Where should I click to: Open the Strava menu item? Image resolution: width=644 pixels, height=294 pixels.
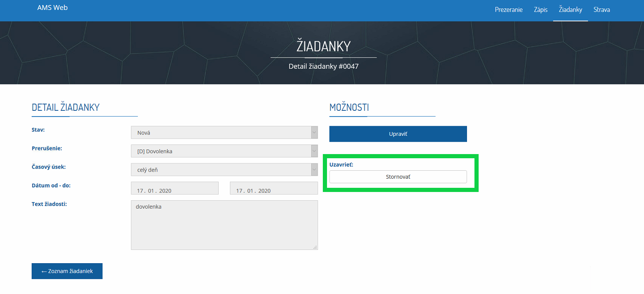tap(602, 10)
